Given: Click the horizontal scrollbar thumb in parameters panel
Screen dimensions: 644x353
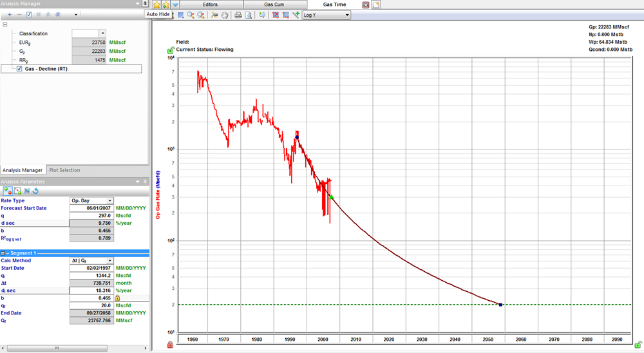Looking at the screenshot, I should pos(57,348).
